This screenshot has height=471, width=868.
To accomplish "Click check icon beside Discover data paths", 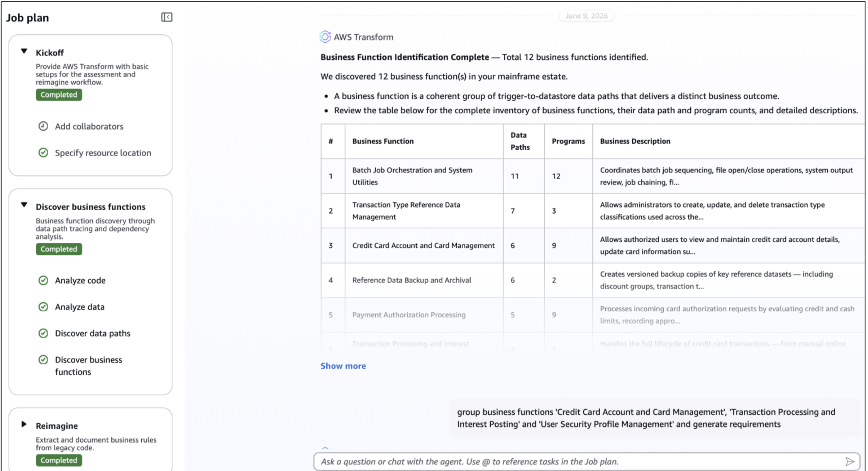I will click(43, 333).
